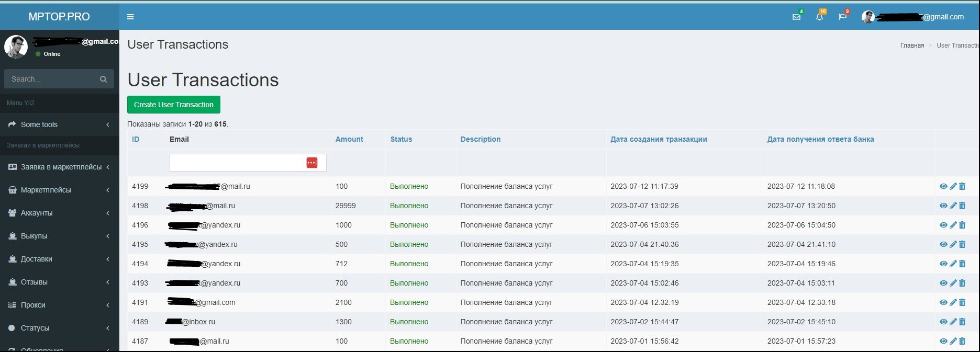
Task: Open user account menu in top bar
Action: click(x=912, y=17)
